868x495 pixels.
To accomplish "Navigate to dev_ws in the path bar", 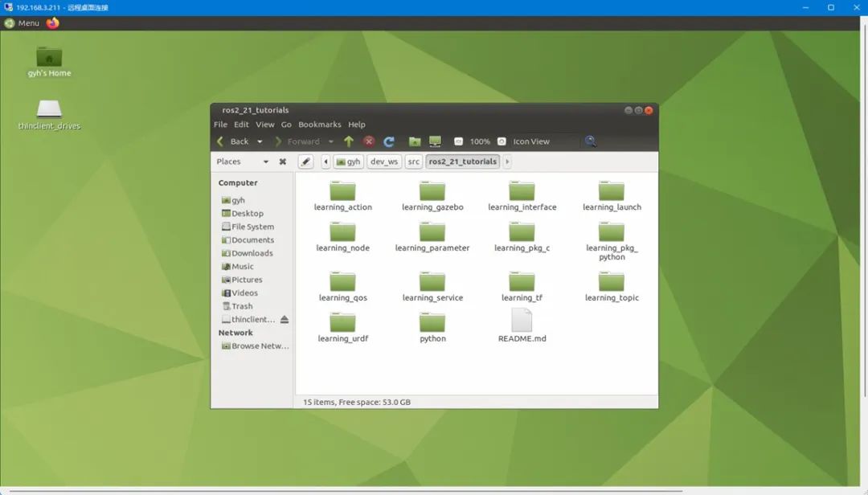I will [384, 162].
